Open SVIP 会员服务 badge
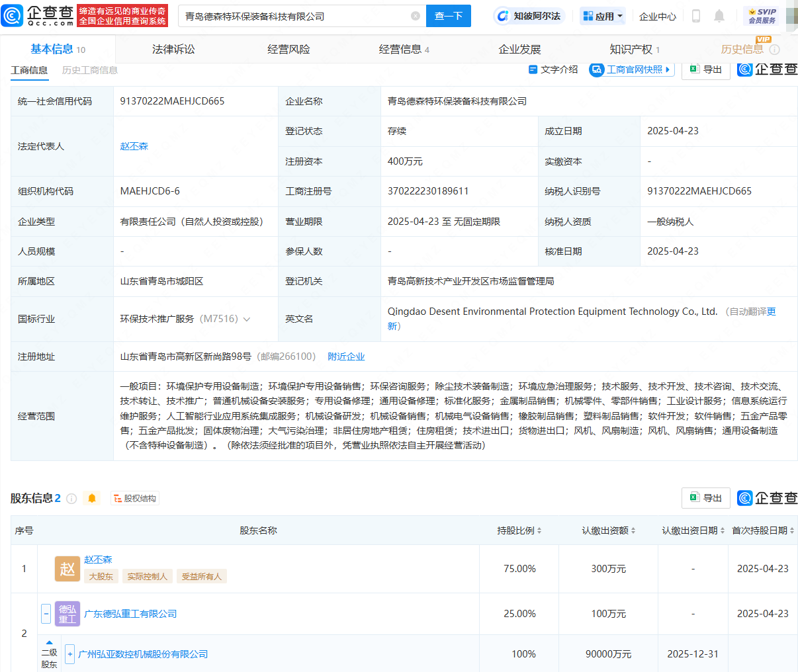 point(762,16)
